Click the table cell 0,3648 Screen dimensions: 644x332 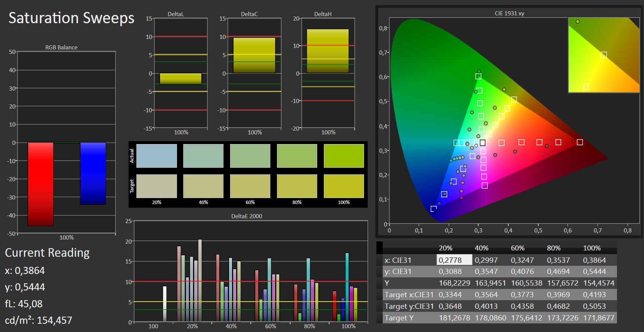[x=450, y=306]
